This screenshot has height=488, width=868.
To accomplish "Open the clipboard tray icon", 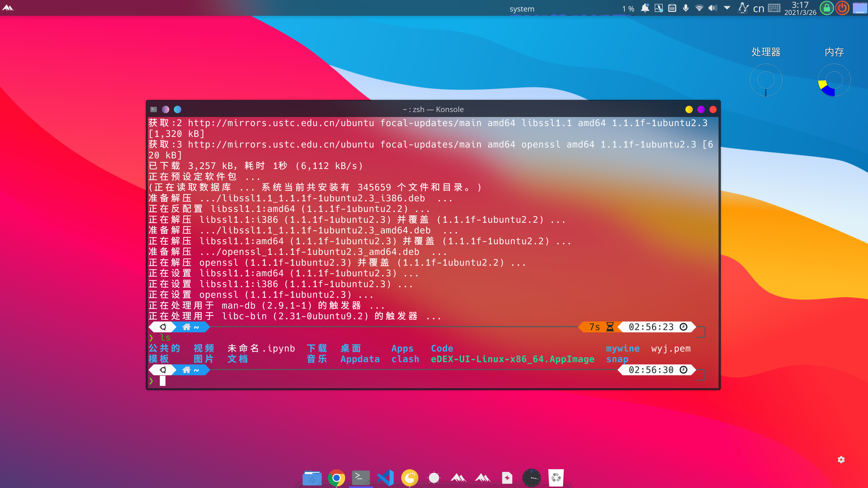I will pos(672,8).
